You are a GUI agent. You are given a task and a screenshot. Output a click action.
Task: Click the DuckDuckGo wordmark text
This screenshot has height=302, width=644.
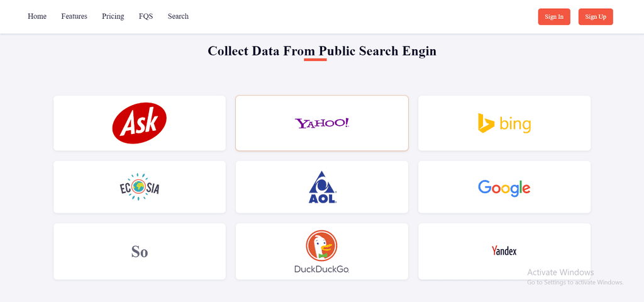[x=321, y=269]
